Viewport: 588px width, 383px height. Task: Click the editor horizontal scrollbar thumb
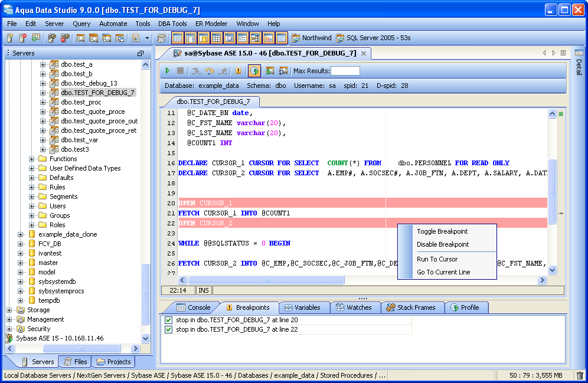(266, 280)
